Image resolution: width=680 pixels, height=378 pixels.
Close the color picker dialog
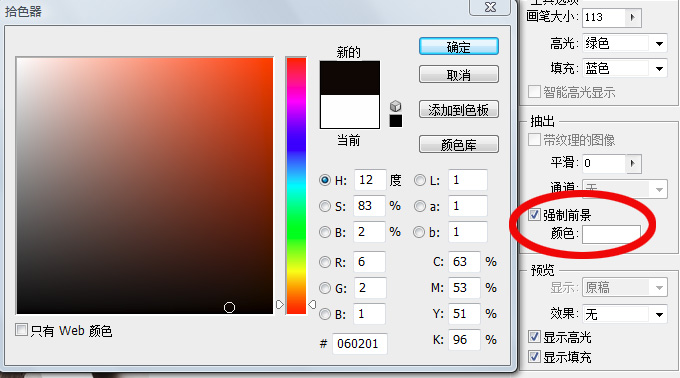[490, 7]
